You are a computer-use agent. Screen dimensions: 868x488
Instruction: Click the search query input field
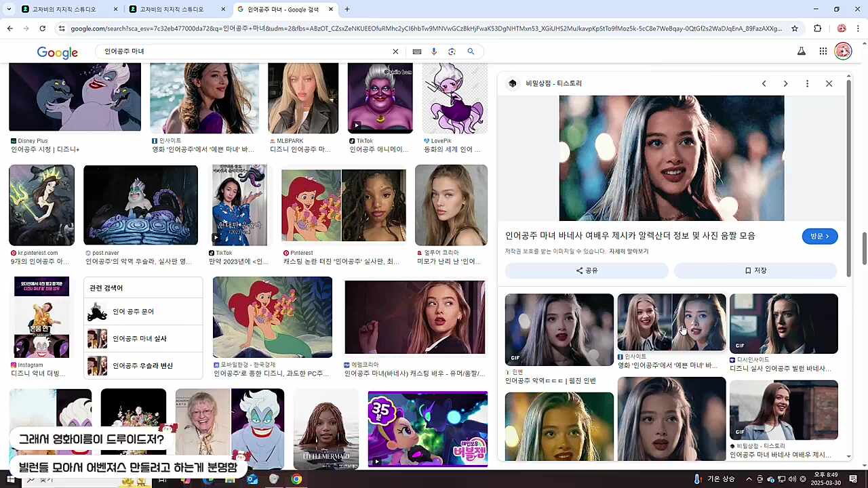coord(244,52)
